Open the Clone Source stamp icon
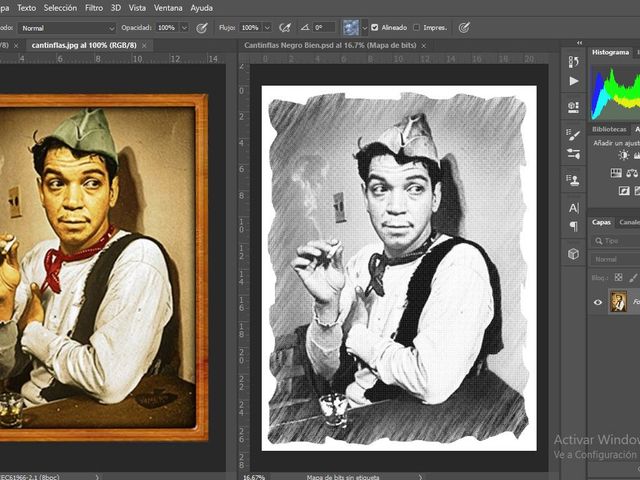This screenshot has width=640, height=480. (x=573, y=181)
